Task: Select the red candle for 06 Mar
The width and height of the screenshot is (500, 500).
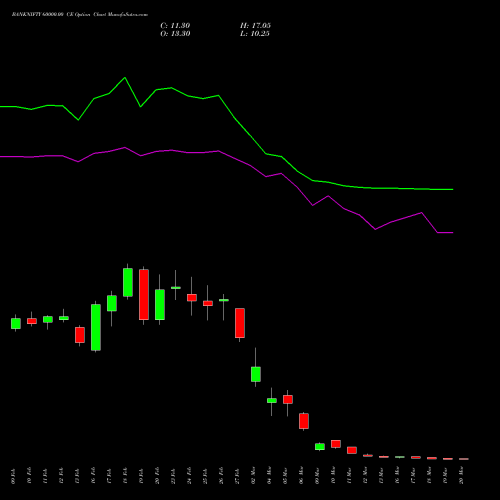Action: (x=304, y=421)
